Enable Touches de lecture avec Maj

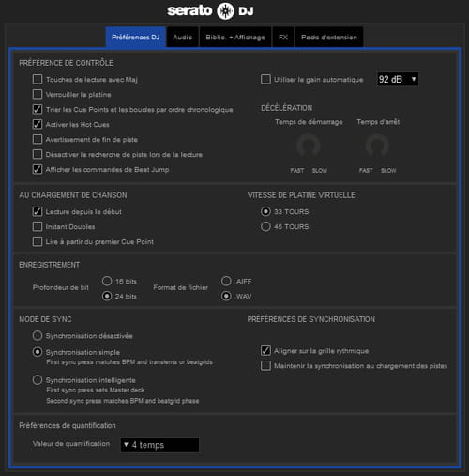pyautogui.click(x=38, y=79)
